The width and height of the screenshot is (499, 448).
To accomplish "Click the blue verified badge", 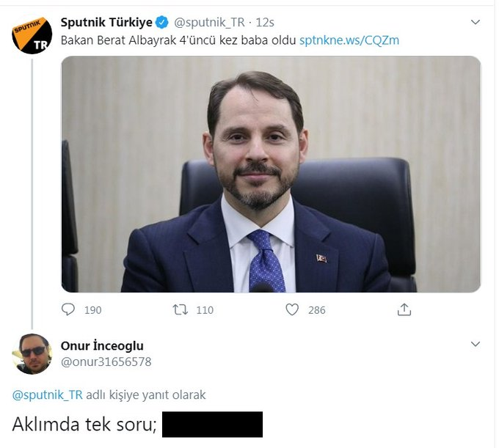I will (162, 23).
